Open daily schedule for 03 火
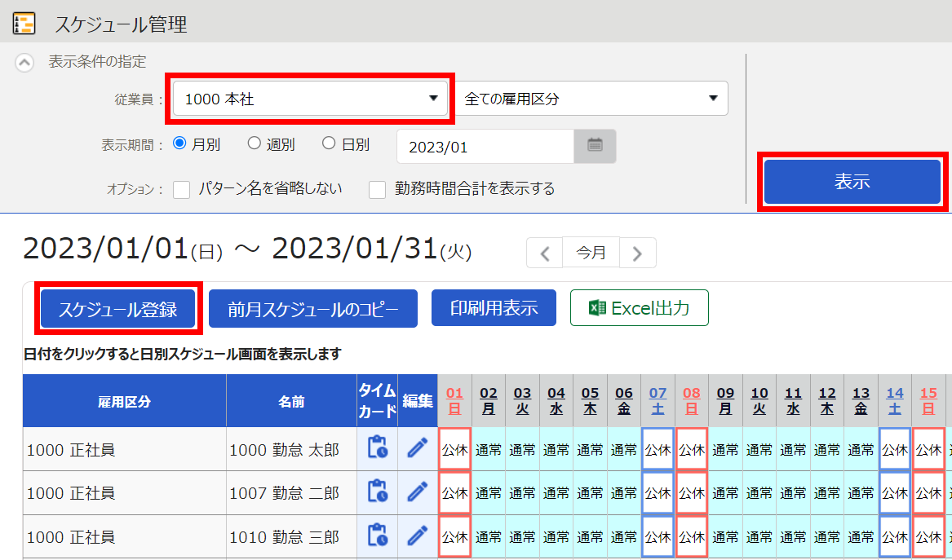Viewport: 952px width, 560px height. pyautogui.click(x=522, y=401)
